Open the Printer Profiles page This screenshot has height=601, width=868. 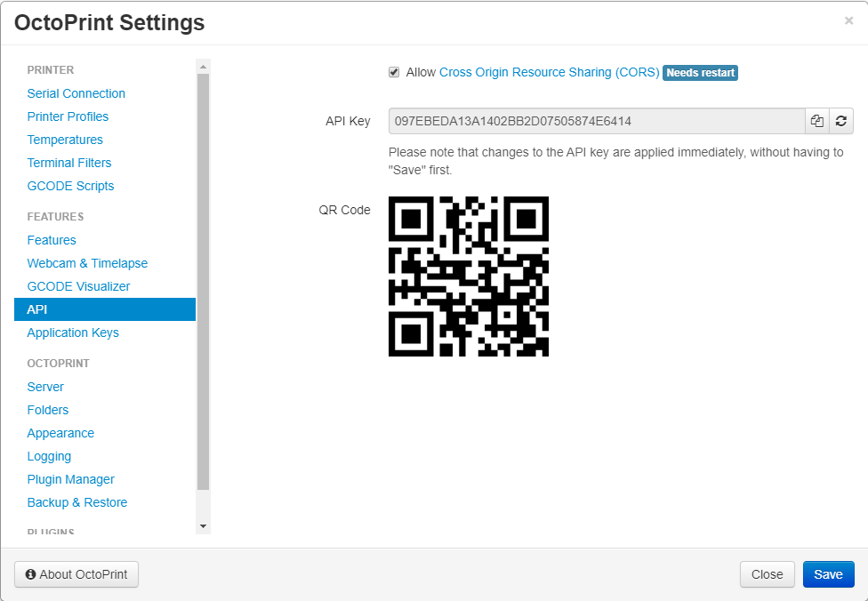coord(68,116)
